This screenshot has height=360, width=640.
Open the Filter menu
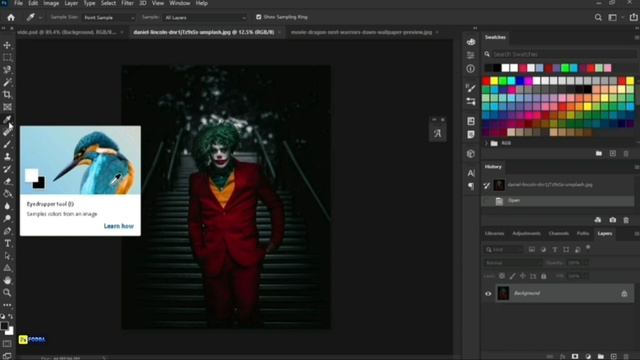tap(127, 3)
